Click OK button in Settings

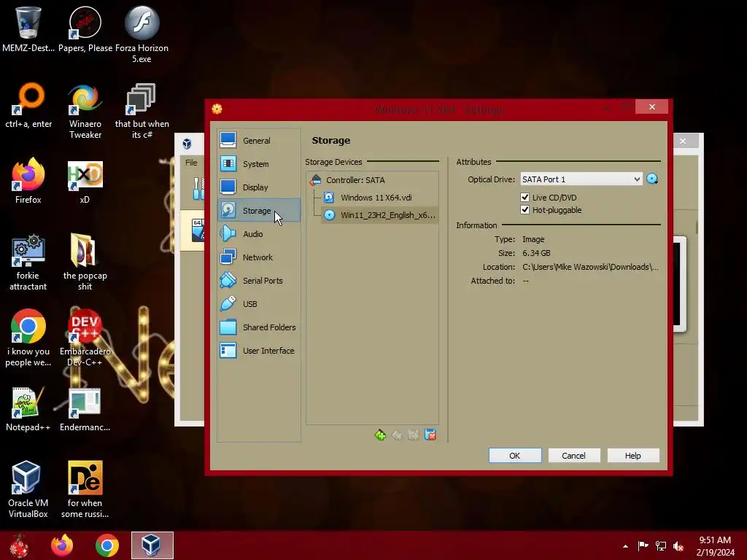pyautogui.click(x=514, y=456)
